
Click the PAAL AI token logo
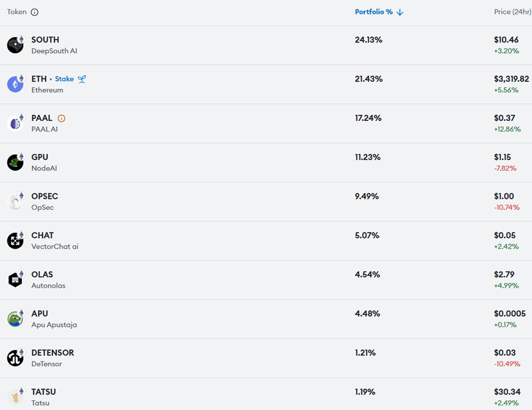pos(15,124)
